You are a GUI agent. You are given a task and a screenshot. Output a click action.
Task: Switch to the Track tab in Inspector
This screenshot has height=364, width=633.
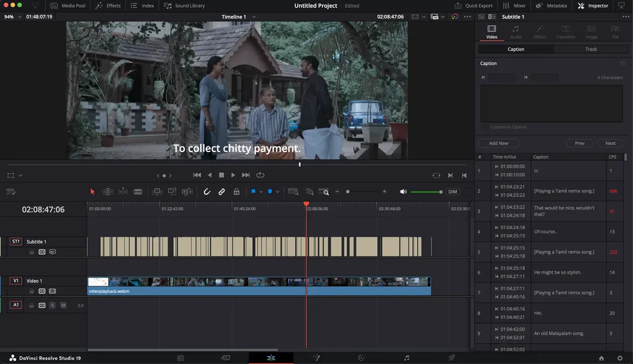[591, 49]
